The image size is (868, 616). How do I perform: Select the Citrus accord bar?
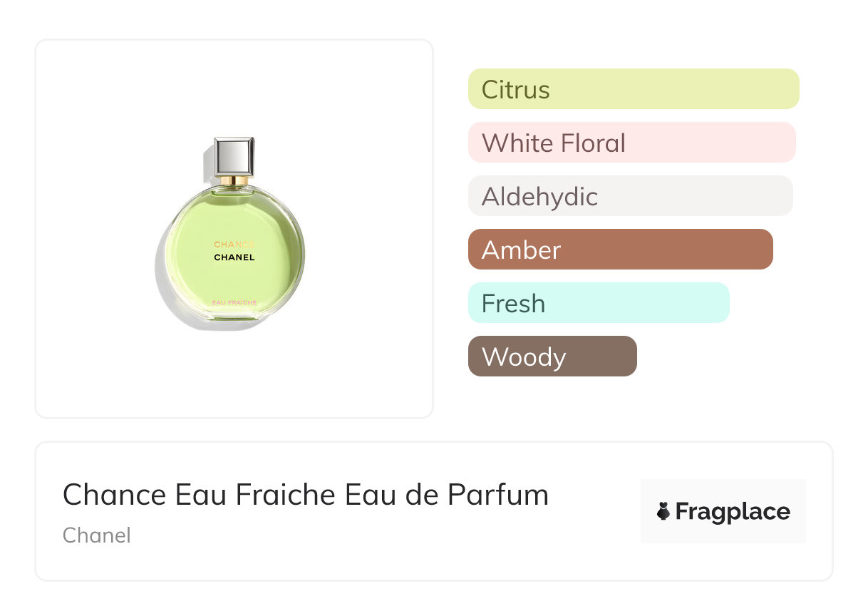pyautogui.click(x=633, y=89)
